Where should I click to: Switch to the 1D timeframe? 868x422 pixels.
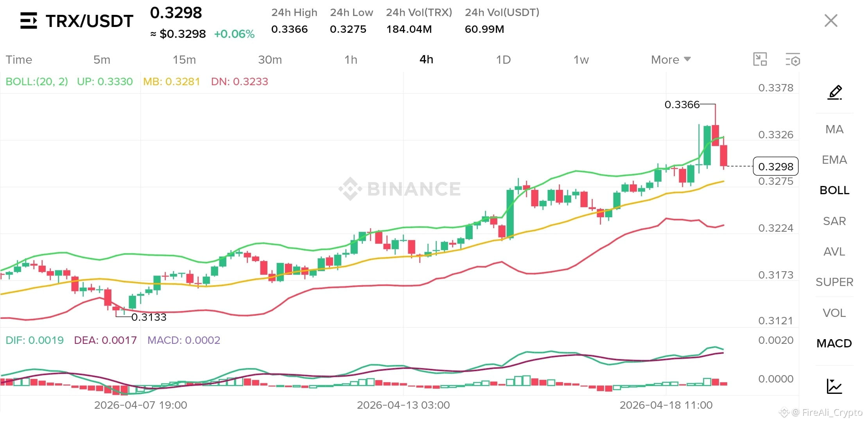503,59
